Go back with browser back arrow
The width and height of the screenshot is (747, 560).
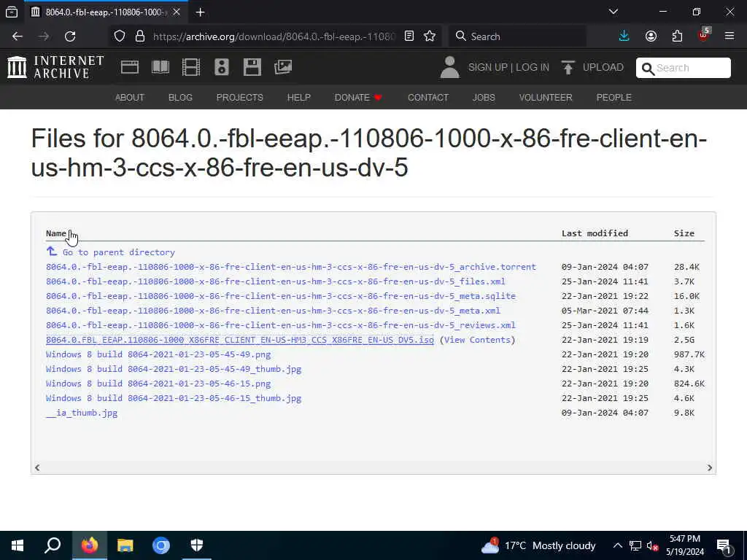(18, 36)
